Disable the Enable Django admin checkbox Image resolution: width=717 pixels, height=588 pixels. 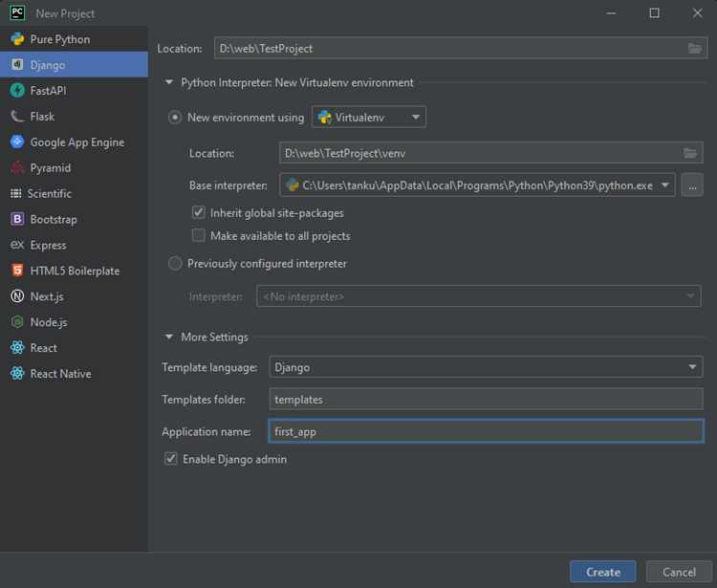170,459
